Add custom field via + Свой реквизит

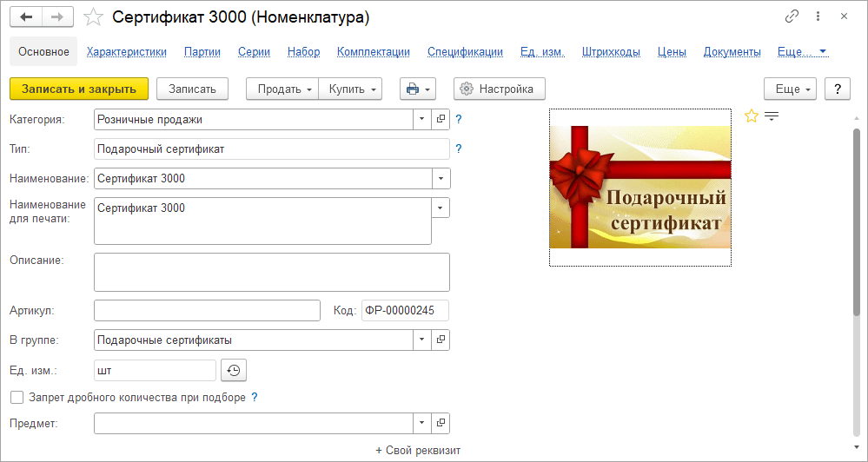coord(418,451)
